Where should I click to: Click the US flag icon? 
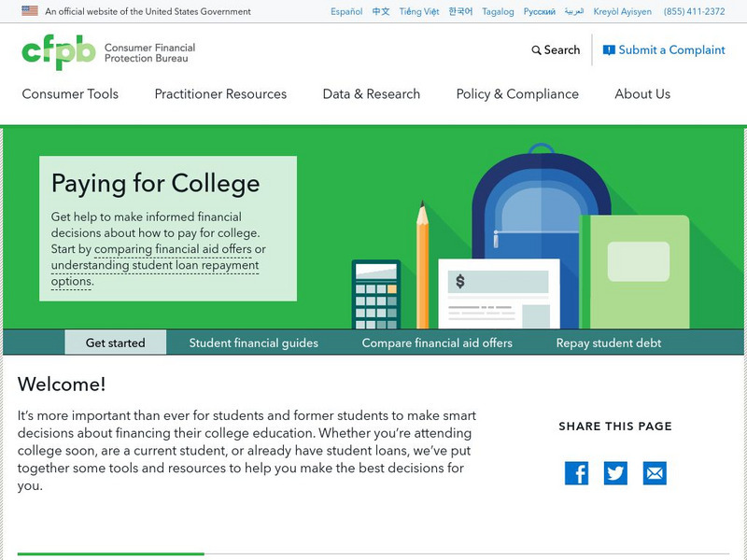click(30, 11)
